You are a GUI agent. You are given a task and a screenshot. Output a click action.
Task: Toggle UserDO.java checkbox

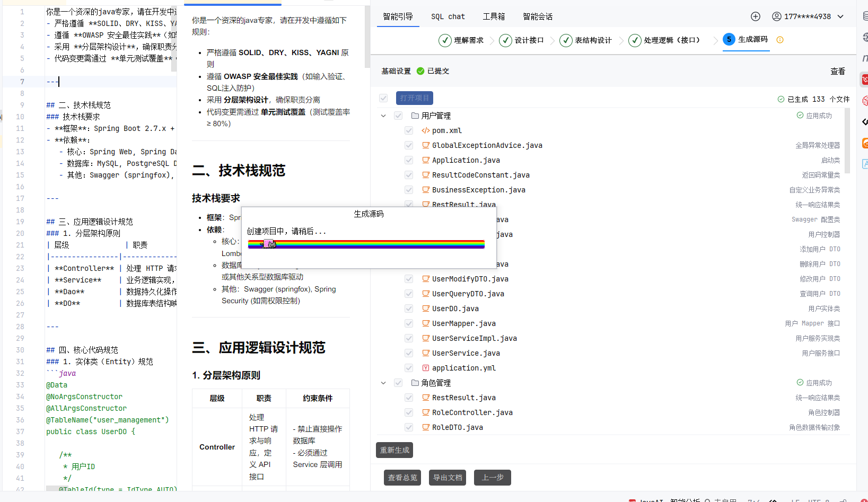[x=409, y=309]
